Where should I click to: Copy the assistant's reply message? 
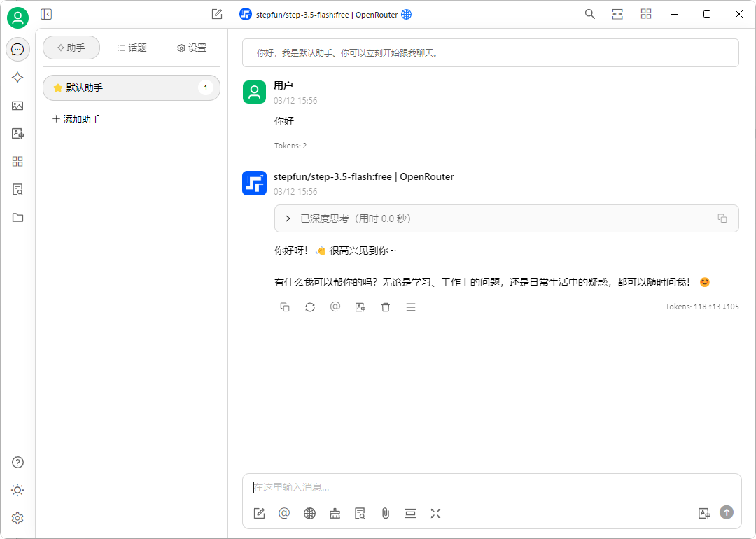click(285, 307)
